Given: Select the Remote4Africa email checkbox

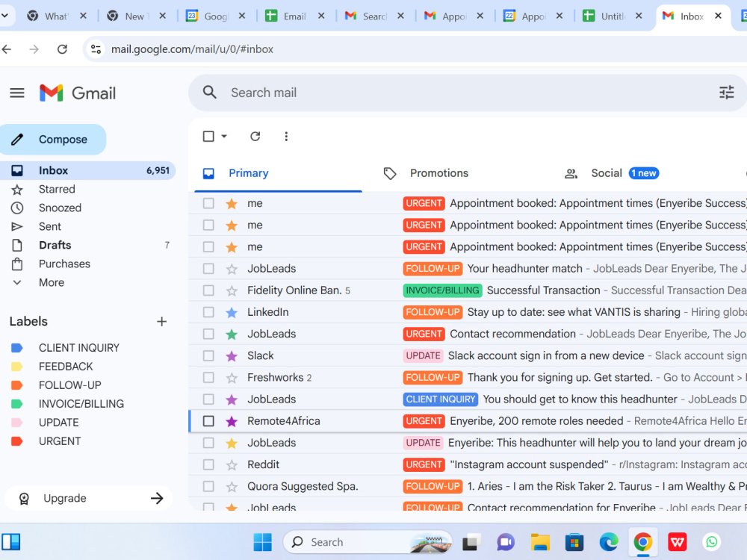Looking at the screenshot, I should pyautogui.click(x=208, y=421).
